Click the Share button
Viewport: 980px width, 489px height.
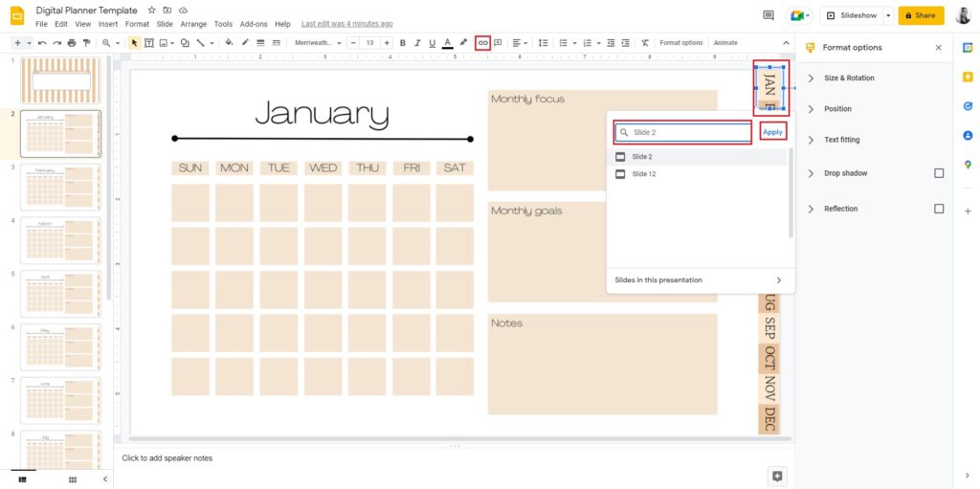point(921,15)
